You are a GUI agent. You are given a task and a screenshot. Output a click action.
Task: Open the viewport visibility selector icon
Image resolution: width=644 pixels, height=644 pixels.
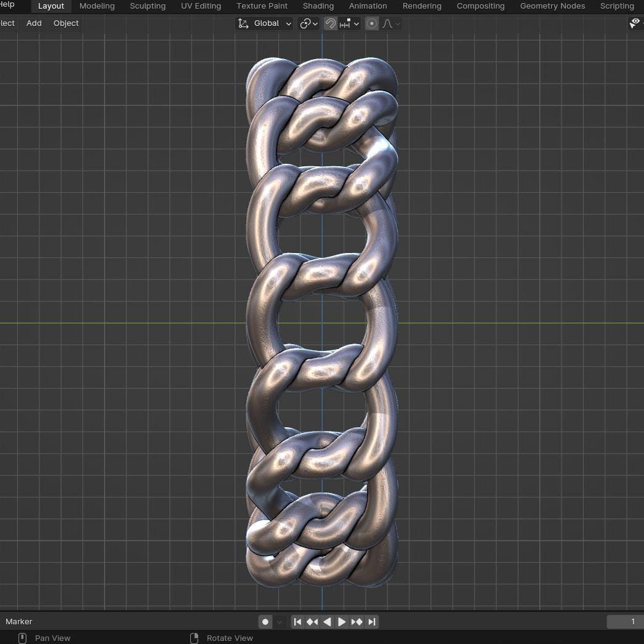point(635,23)
